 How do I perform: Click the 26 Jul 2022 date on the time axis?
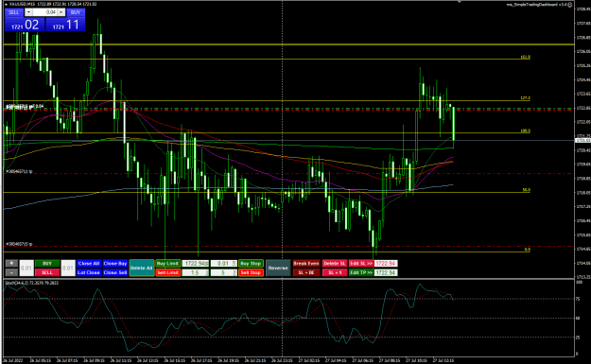[x=13, y=360]
